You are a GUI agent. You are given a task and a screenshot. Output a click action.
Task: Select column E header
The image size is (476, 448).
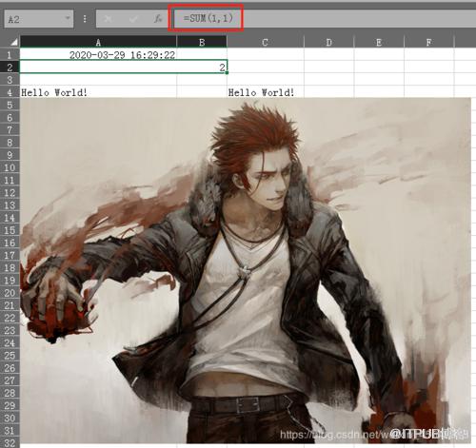point(379,42)
